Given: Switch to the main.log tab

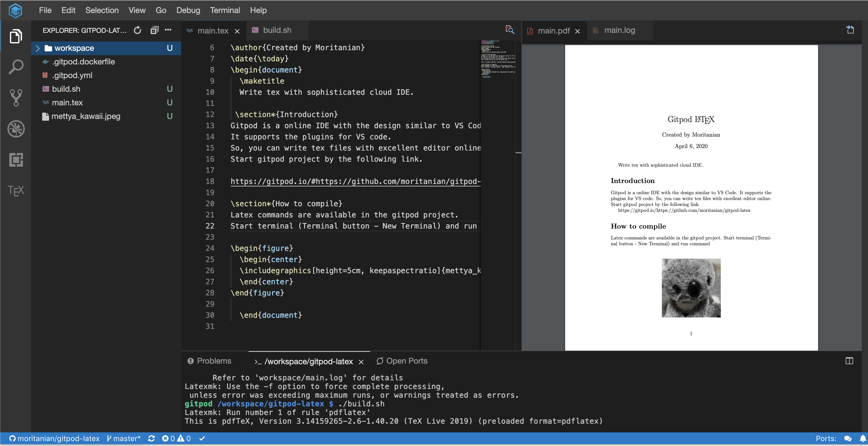Looking at the screenshot, I should coord(619,30).
